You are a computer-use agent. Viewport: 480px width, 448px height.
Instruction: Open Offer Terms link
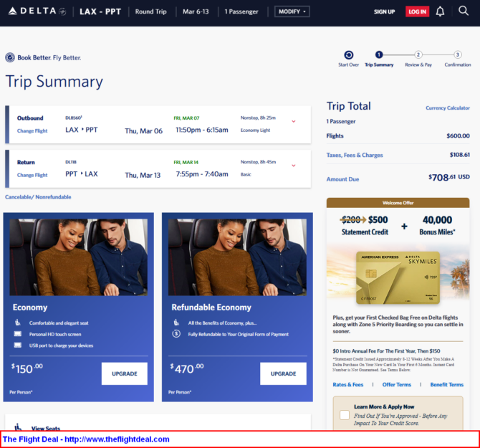[x=397, y=385]
